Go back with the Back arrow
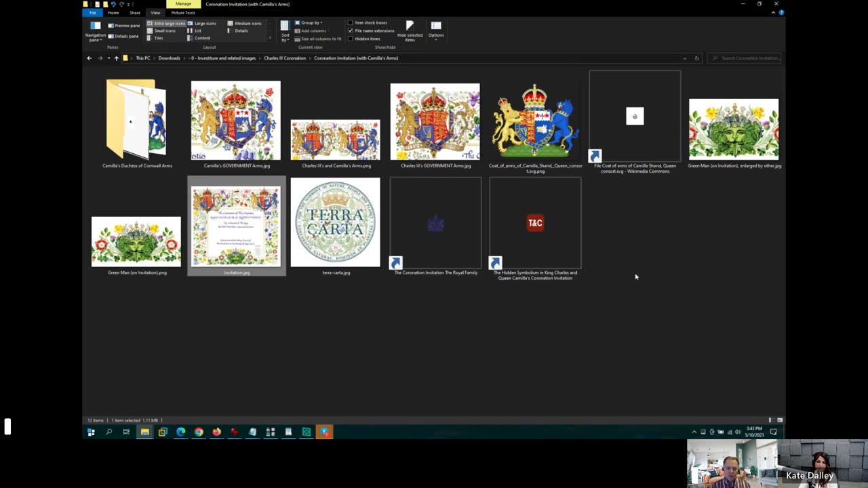 [89, 58]
